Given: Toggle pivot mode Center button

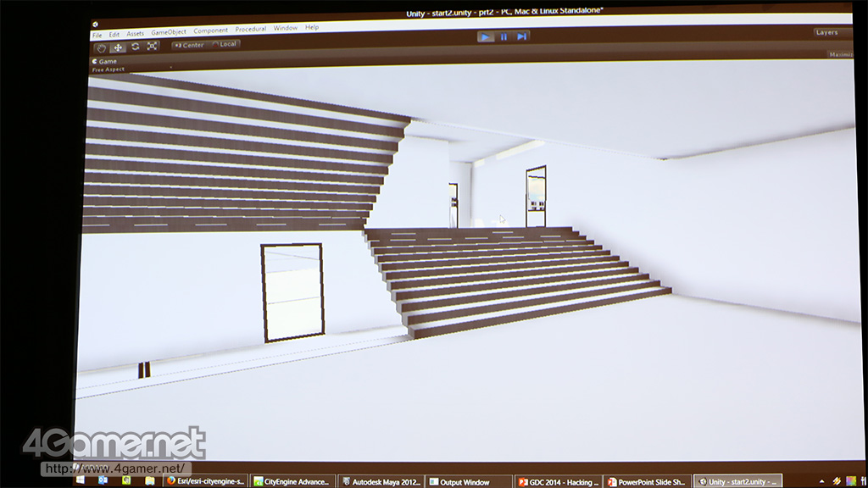Looking at the screenshot, I should tap(189, 45).
